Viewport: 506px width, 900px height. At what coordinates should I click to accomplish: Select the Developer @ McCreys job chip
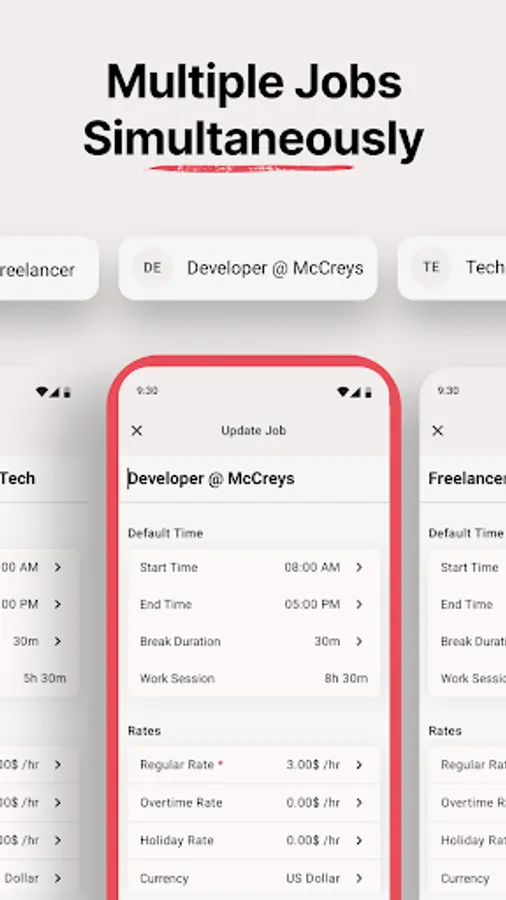[248, 268]
